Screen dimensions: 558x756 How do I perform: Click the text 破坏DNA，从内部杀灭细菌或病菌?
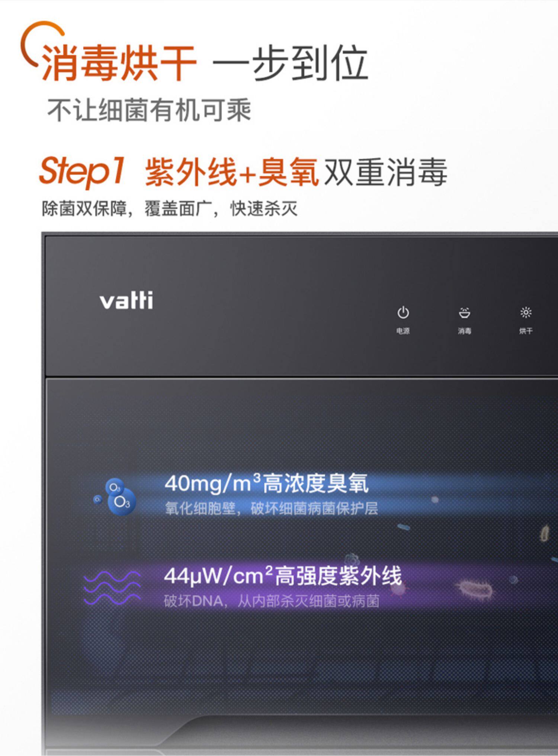[x=272, y=601]
